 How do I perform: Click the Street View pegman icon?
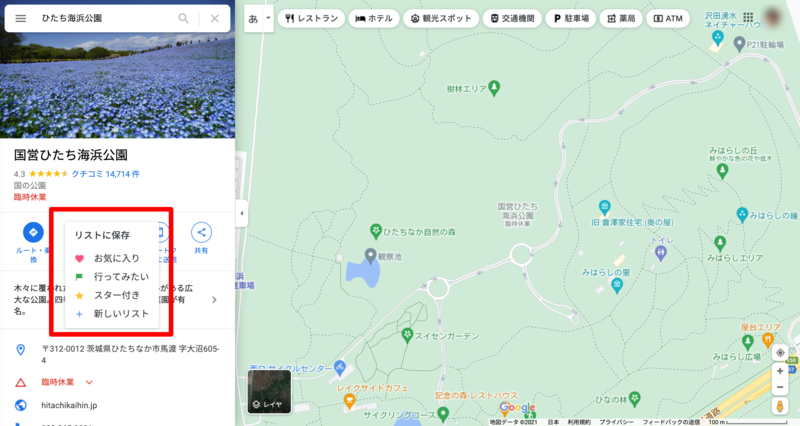pyautogui.click(x=780, y=407)
